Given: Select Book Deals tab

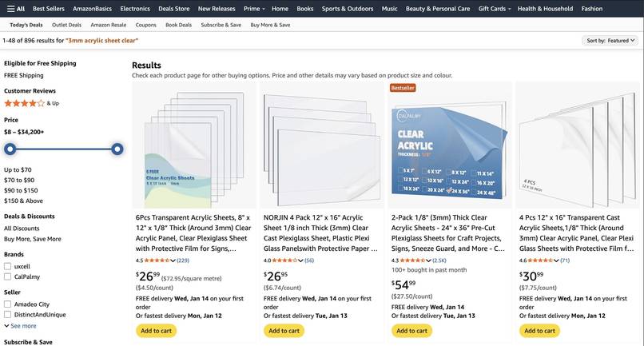Looking at the screenshot, I should point(179,25).
